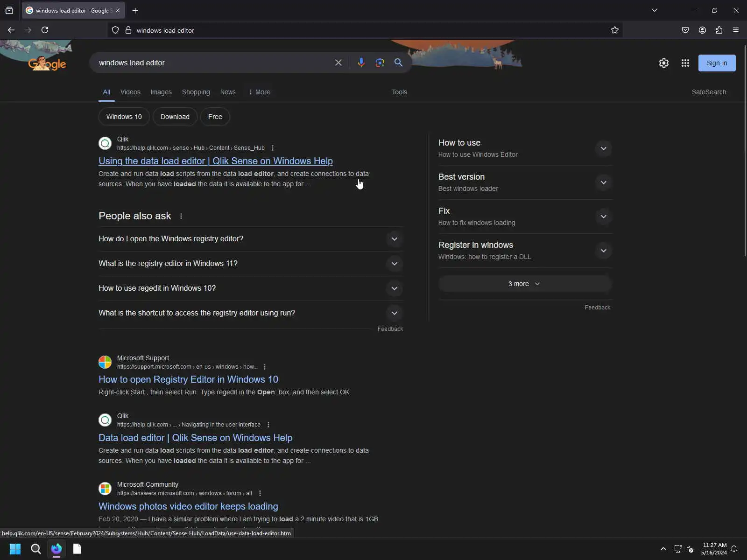Open 'Windows photos video editor keeps loading' result
The width and height of the screenshot is (747, 560).
click(188, 506)
